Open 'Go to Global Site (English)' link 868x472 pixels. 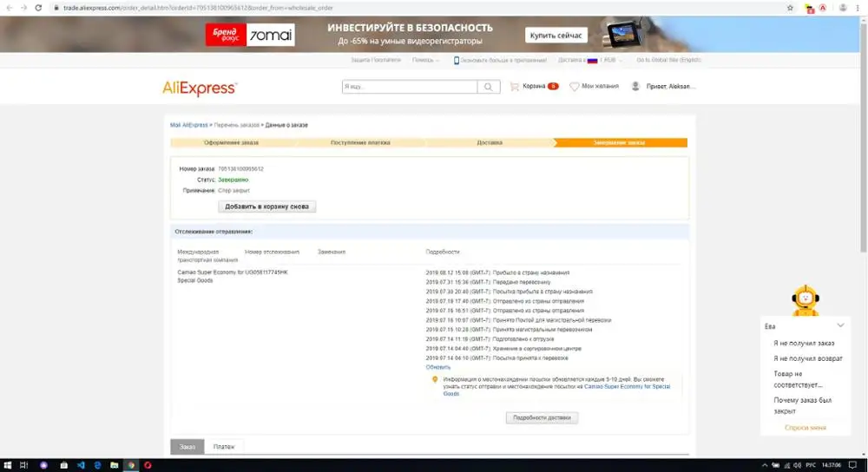click(668, 60)
